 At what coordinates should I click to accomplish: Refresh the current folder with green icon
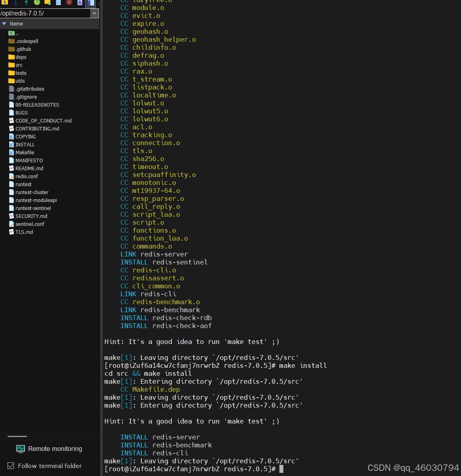click(37, 2)
